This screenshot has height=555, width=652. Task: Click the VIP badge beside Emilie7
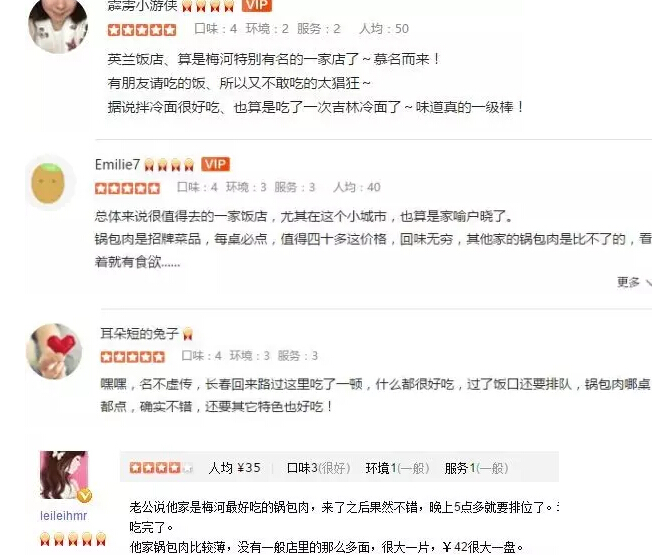pos(215,164)
